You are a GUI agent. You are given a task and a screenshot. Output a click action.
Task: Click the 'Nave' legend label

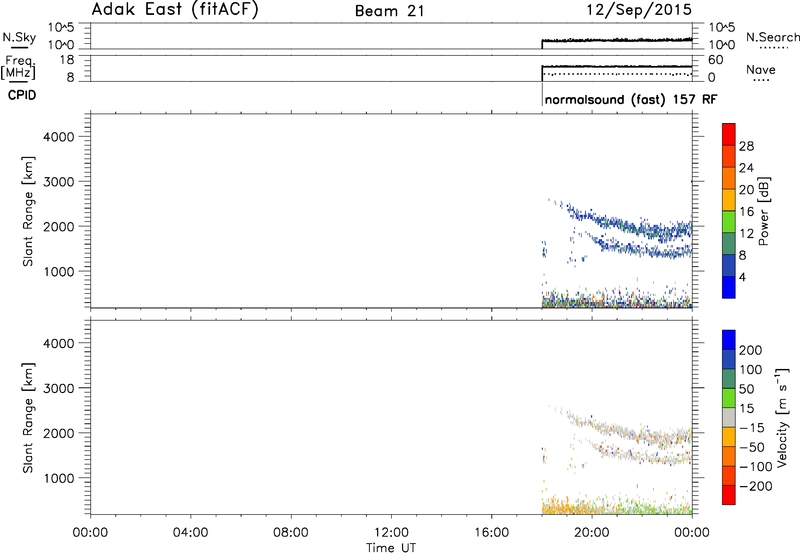760,70
